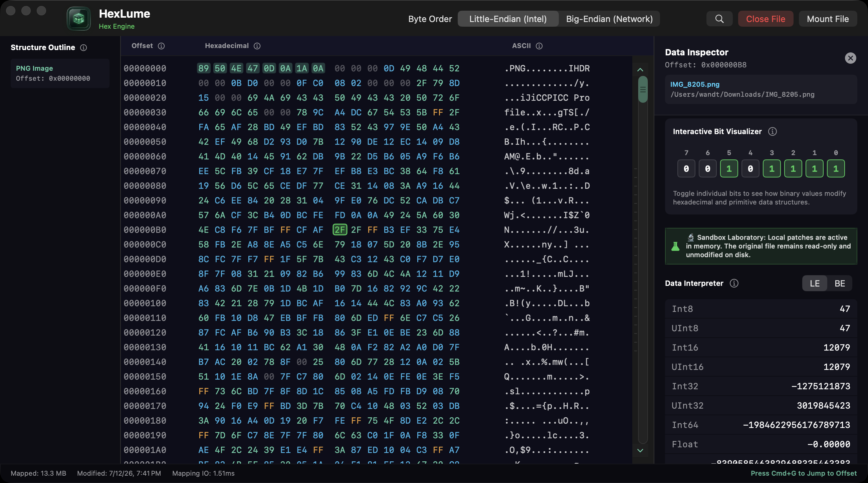Image resolution: width=868 pixels, height=483 pixels.
Task: Click the Int8 value row
Action: coord(761,309)
